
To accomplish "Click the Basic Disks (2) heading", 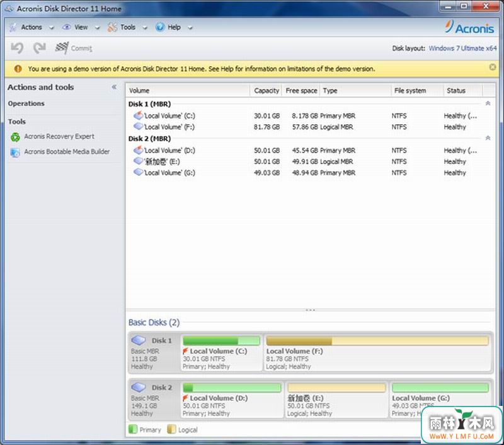I will click(154, 322).
